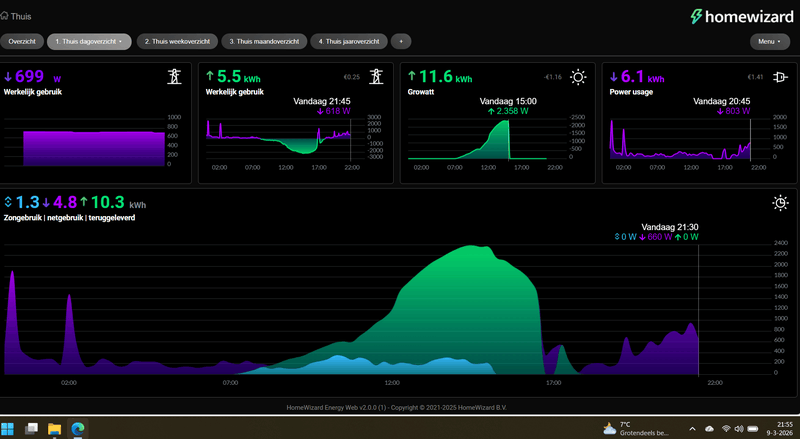This screenshot has width=800, height=439.
Task: Click the HomeWizard logo
Action: tap(739, 16)
